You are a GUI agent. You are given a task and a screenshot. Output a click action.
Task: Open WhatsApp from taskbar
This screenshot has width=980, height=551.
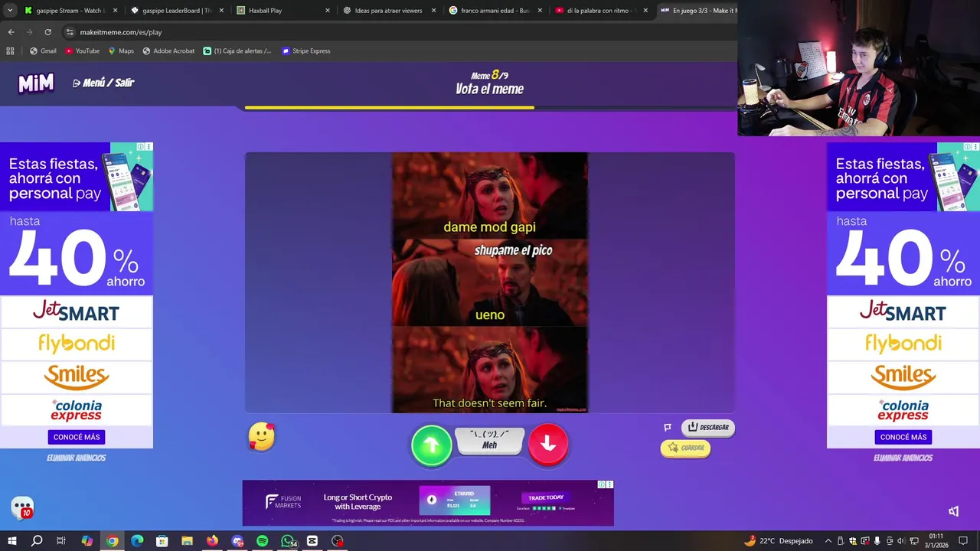coord(288,541)
